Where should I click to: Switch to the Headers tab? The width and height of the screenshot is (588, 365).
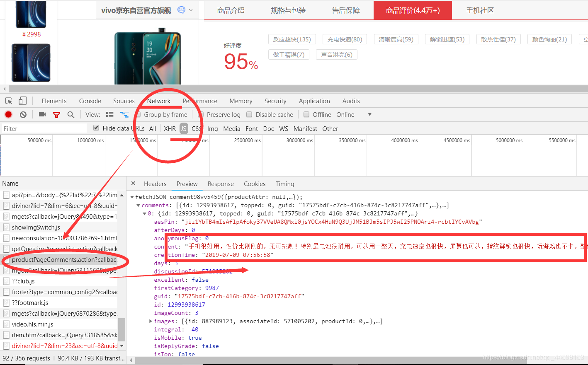click(155, 184)
